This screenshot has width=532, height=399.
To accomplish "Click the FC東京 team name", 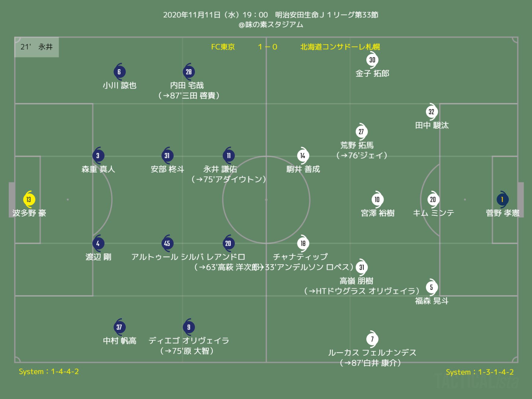I will [223, 47].
